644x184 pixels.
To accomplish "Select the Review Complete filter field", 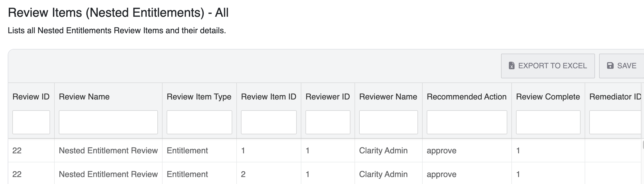I will [x=548, y=122].
